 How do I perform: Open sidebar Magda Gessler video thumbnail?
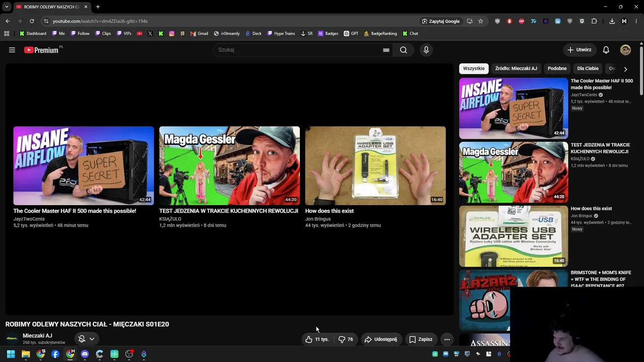click(513, 172)
